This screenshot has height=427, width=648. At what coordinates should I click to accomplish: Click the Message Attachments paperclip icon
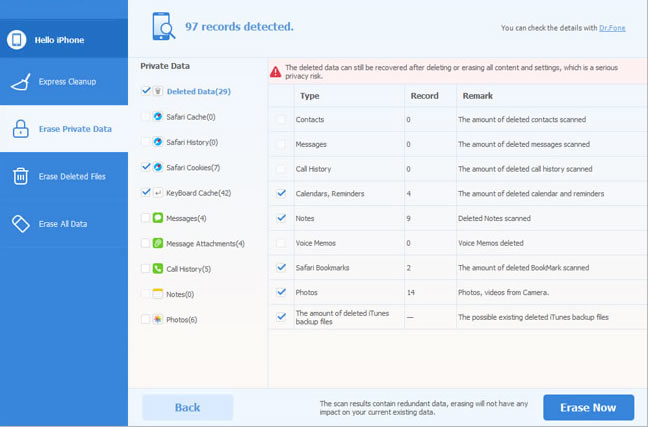[x=158, y=243]
